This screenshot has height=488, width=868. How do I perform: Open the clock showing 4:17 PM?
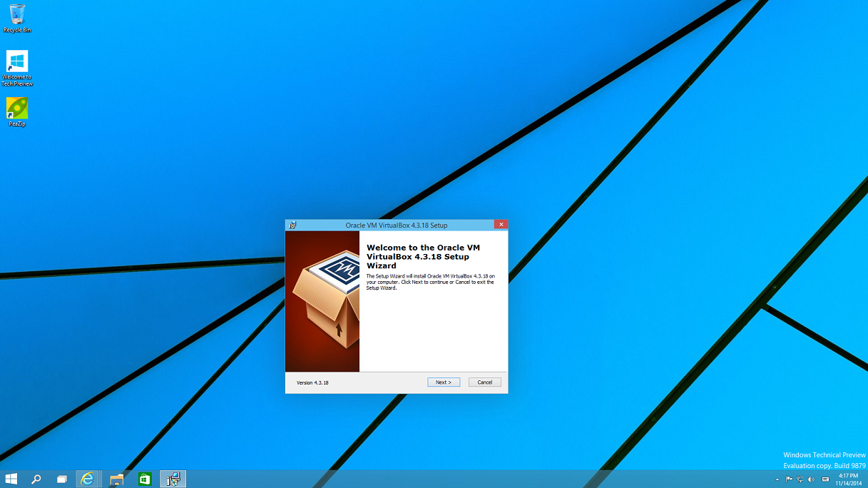[x=849, y=479]
